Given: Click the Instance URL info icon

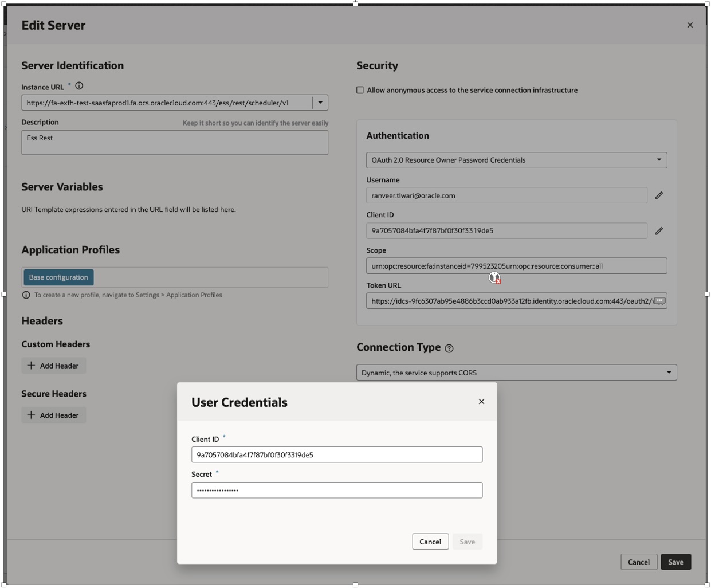Looking at the screenshot, I should (x=79, y=86).
